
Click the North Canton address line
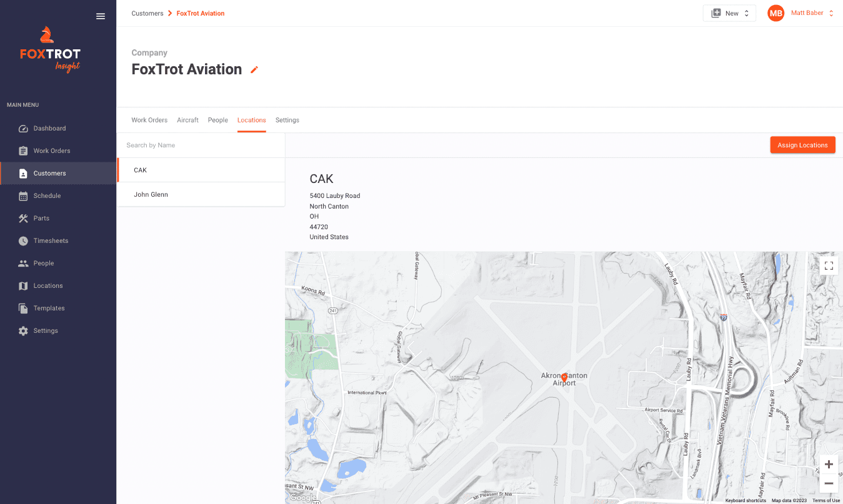(329, 206)
